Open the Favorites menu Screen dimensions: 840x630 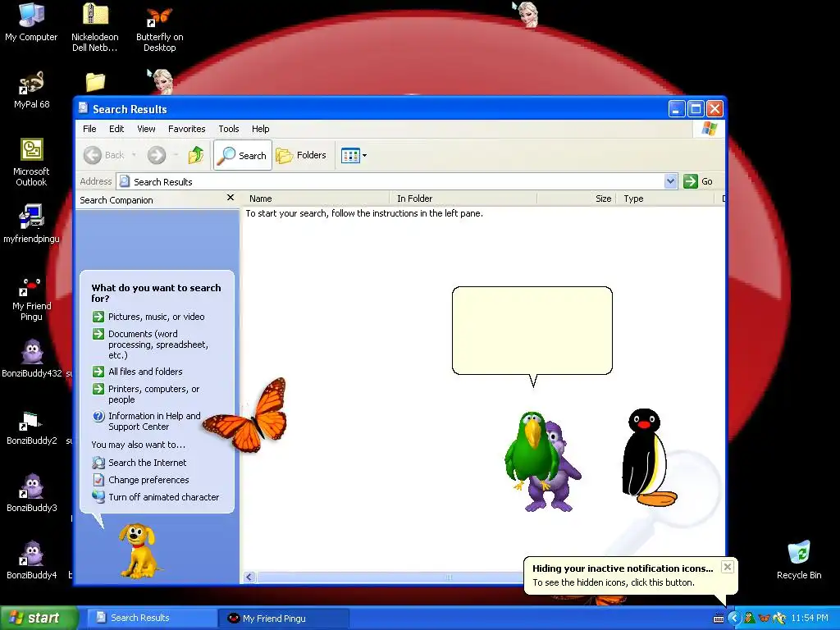coord(186,129)
